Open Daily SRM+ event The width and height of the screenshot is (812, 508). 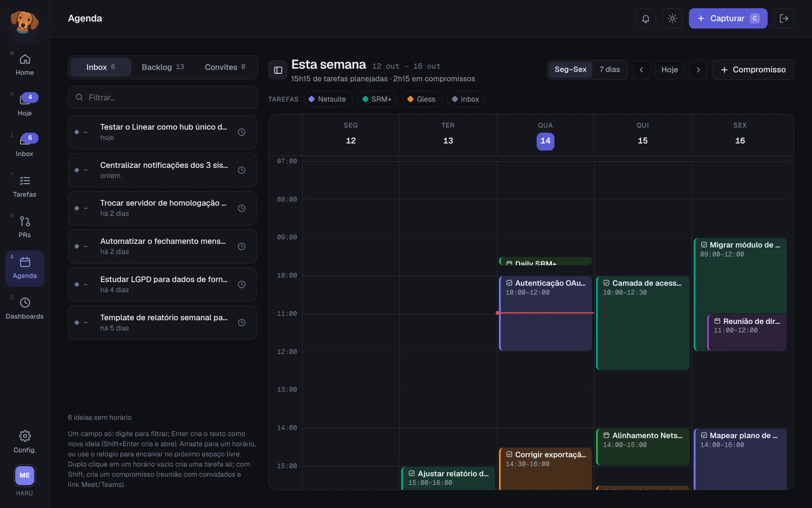point(545,261)
